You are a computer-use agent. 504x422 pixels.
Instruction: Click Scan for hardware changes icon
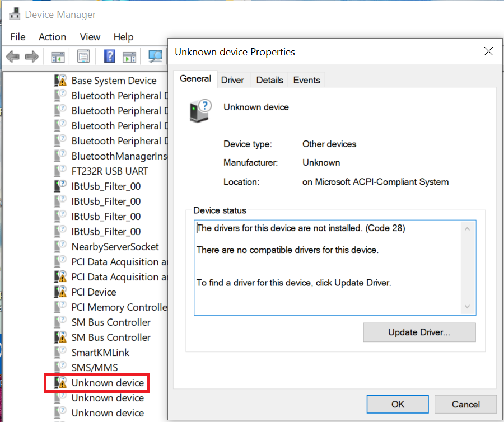coord(156,57)
